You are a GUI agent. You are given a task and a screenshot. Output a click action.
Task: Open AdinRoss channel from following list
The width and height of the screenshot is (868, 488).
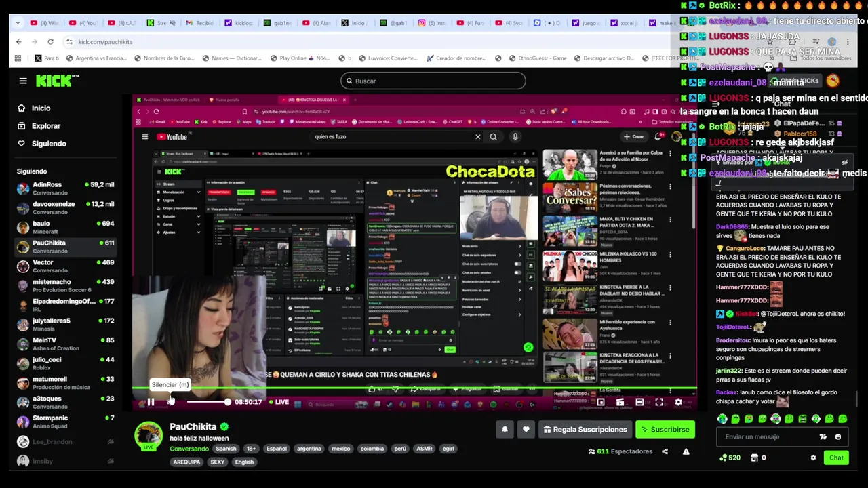point(66,188)
